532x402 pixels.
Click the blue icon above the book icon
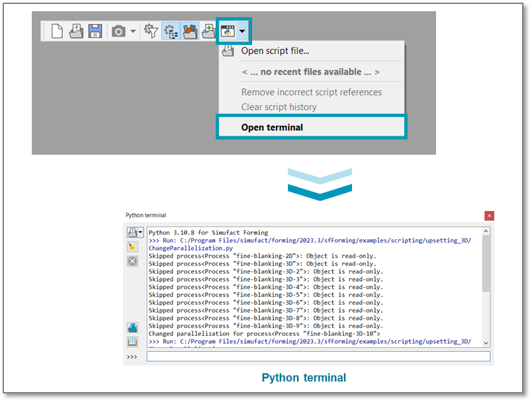click(x=132, y=328)
